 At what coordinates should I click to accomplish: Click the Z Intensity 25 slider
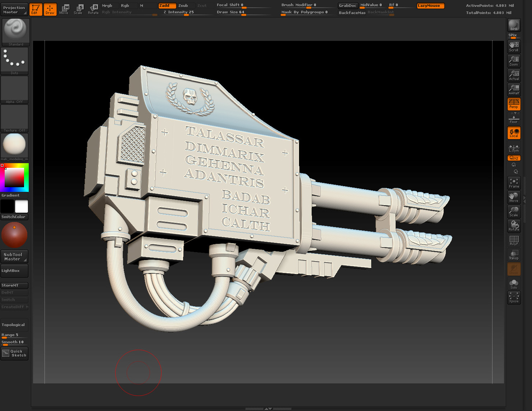(x=187, y=12)
